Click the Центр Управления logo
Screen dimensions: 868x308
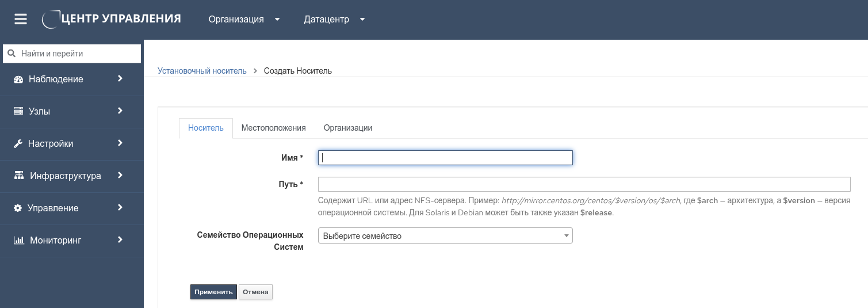(x=112, y=19)
